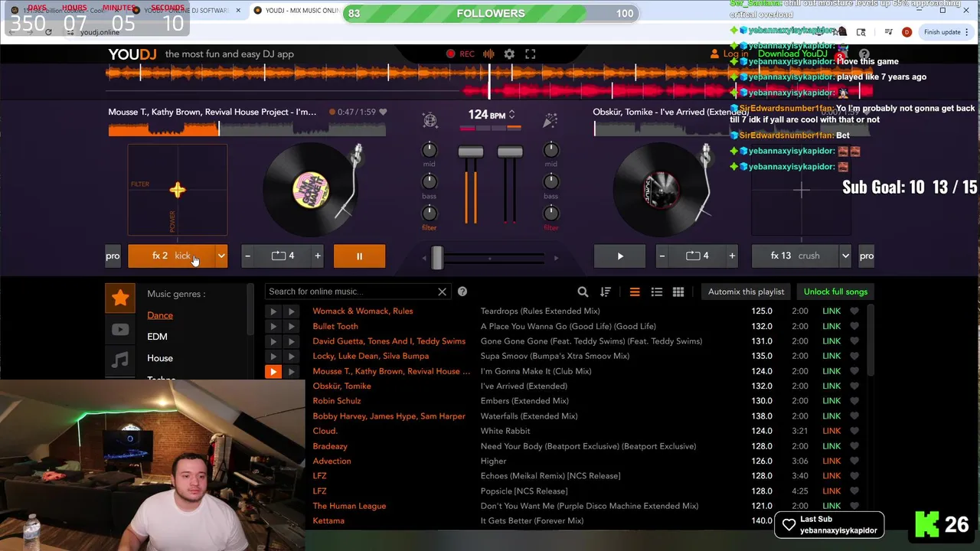The height and width of the screenshot is (551, 980).
Task: Play the right deck
Action: (620, 256)
